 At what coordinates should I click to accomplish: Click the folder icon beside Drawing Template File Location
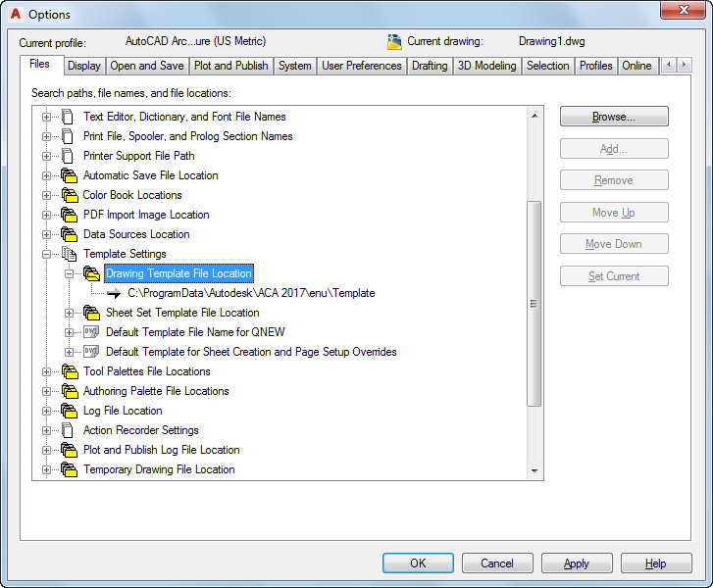(91, 273)
